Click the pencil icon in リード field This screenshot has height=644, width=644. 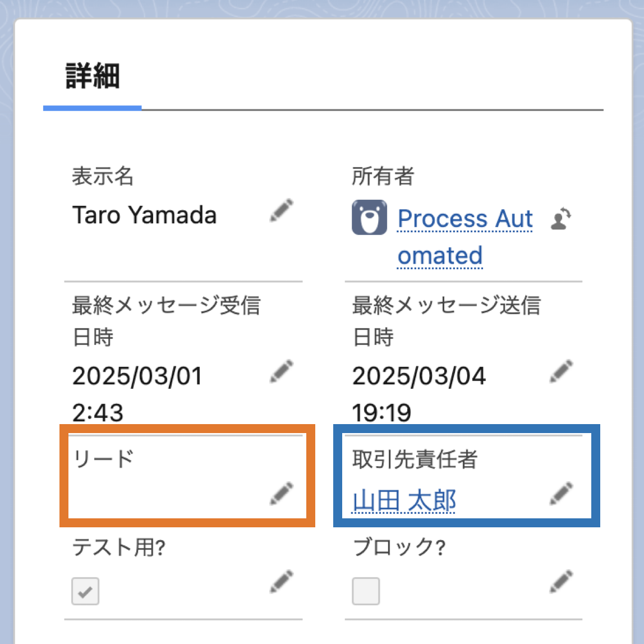click(x=282, y=493)
